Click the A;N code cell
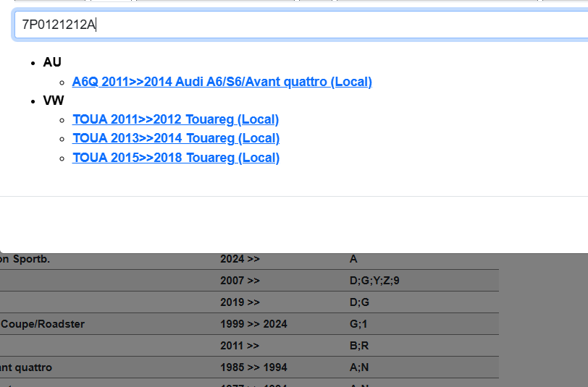588x387 pixels. tap(358, 367)
